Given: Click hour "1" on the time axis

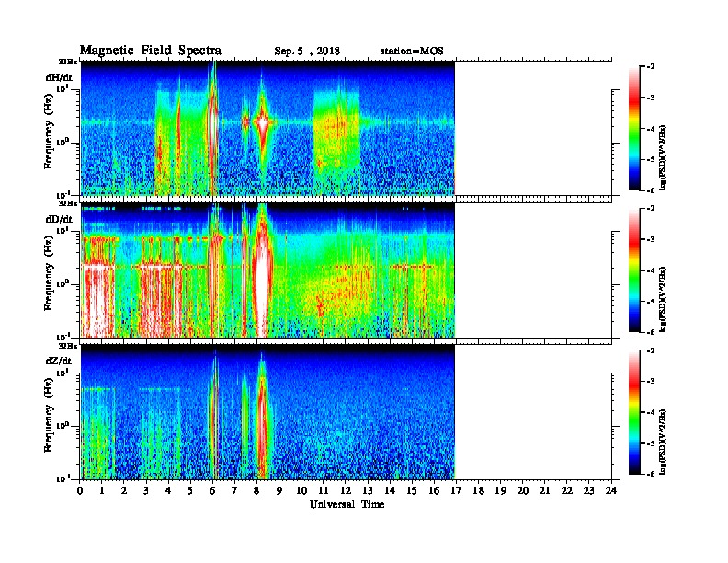Looking at the screenshot, I should pyautogui.click(x=102, y=491).
